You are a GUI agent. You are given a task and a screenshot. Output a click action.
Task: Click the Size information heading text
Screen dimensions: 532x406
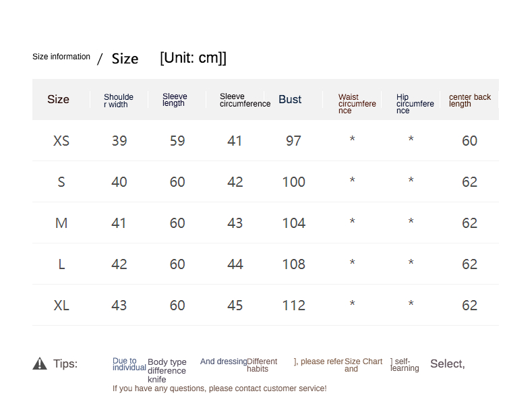coord(61,57)
